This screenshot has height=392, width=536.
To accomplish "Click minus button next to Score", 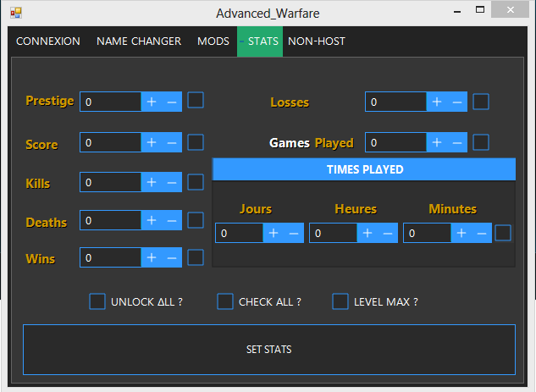I will click(172, 142).
